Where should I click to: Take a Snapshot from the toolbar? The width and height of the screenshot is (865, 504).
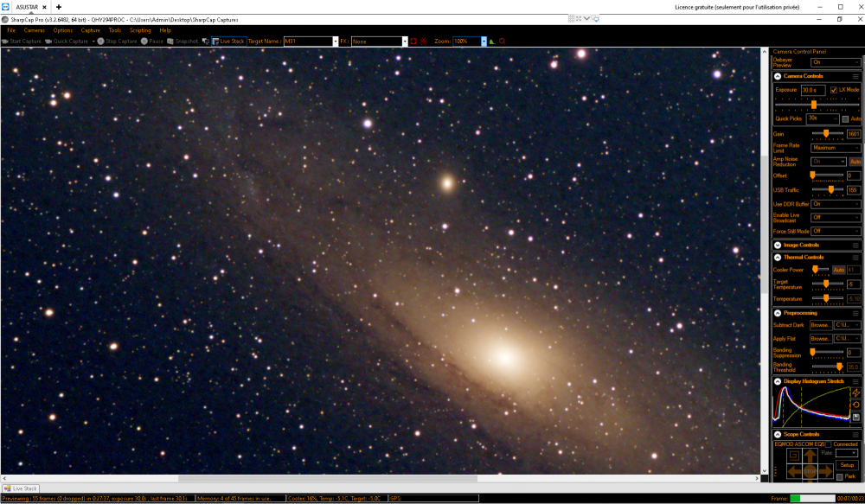[183, 41]
